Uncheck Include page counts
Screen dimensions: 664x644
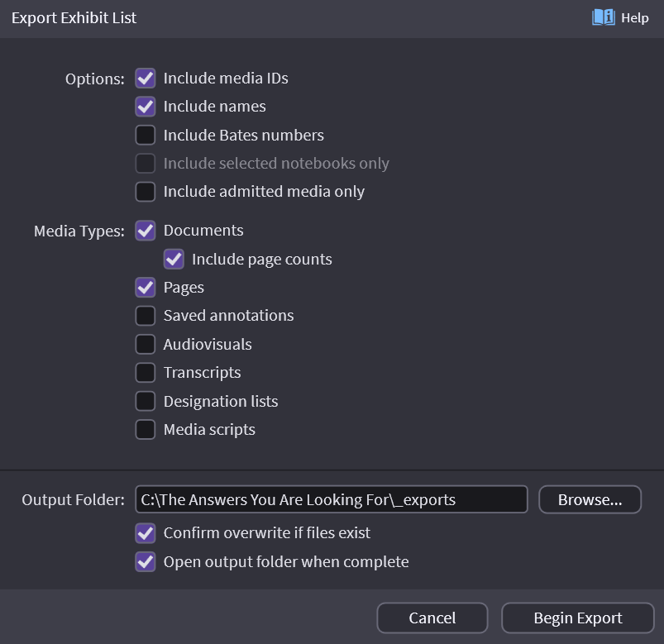pos(174,260)
